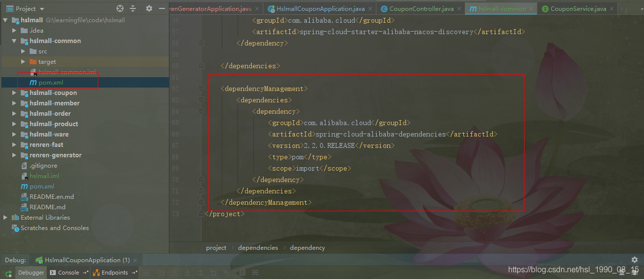Switch to renGeneratorApplication.java tab
The width and height of the screenshot is (644, 279).
coord(210,9)
